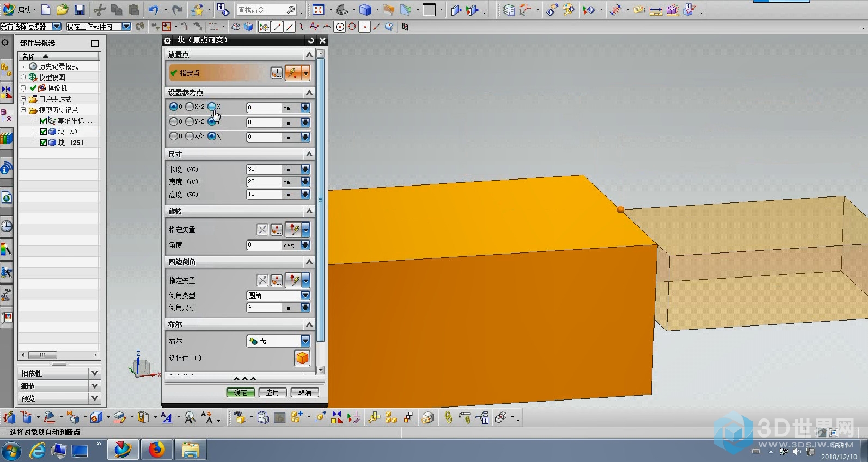
Task: Select the X reference radio button
Action: pos(212,107)
